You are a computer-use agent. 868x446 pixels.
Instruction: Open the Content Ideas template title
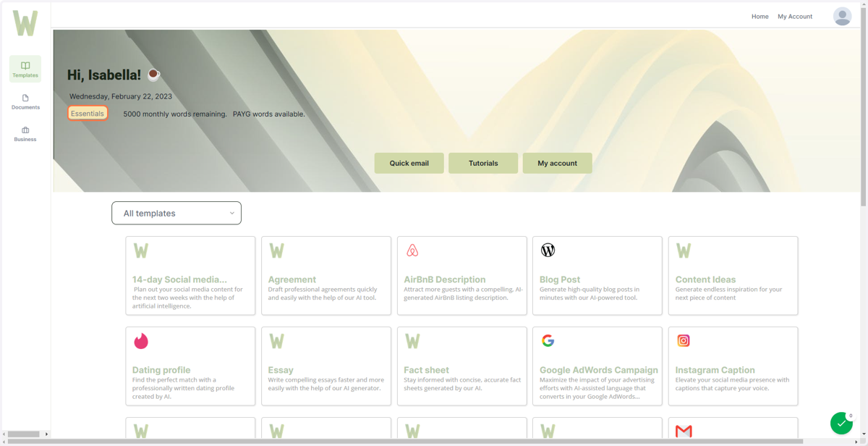[x=705, y=279]
